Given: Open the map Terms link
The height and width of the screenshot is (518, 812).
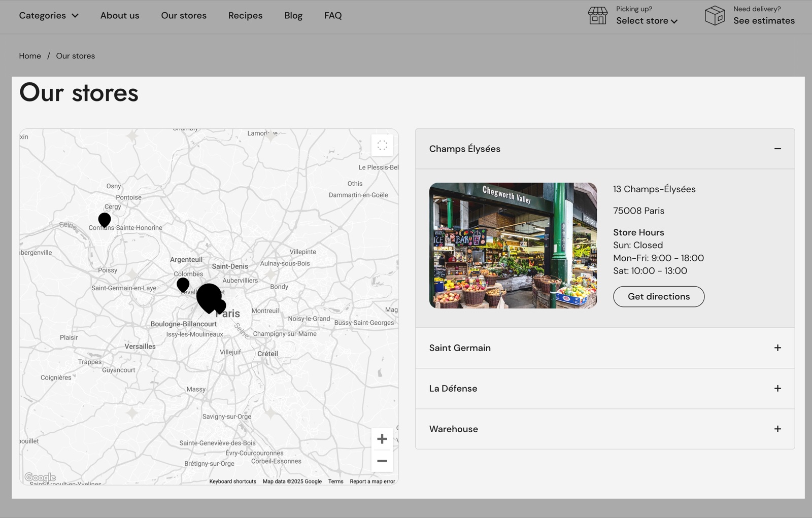Looking at the screenshot, I should [335, 481].
